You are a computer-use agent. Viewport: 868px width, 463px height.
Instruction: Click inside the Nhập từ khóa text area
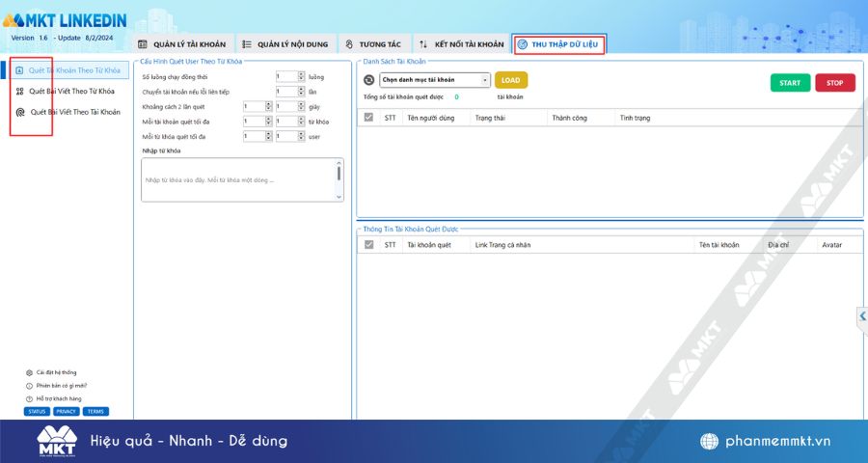[x=238, y=180]
